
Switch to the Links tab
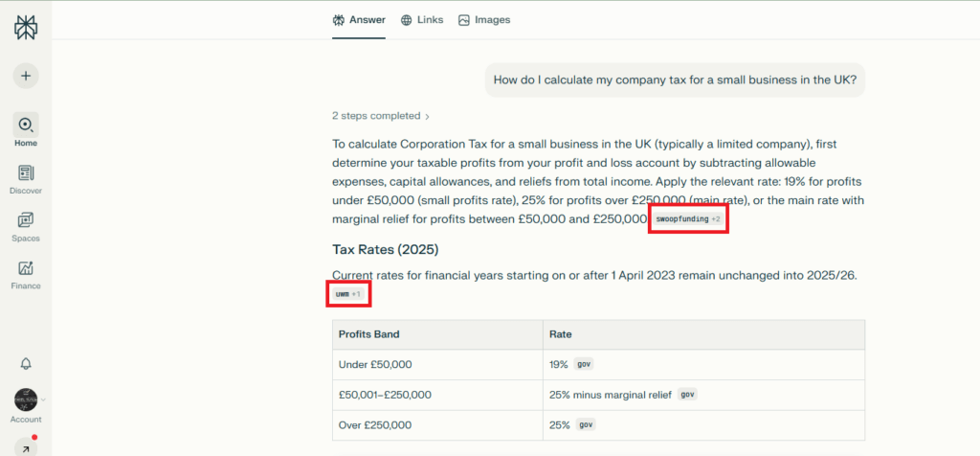tap(422, 20)
